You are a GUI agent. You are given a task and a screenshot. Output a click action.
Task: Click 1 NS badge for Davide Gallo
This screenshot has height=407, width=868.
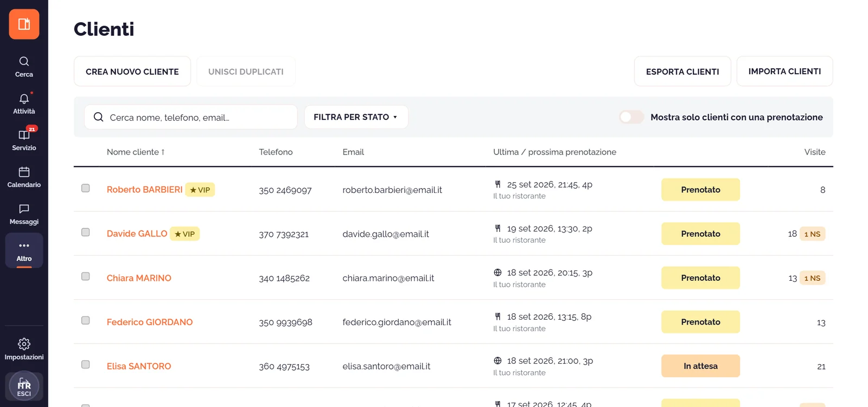point(812,234)
